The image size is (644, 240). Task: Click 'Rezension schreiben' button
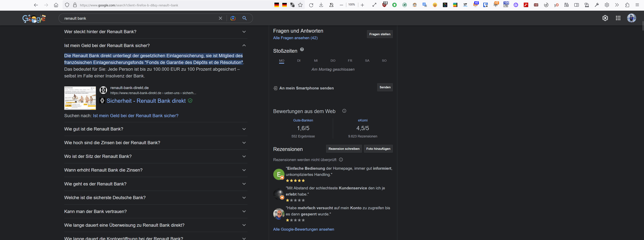[344, 149]
